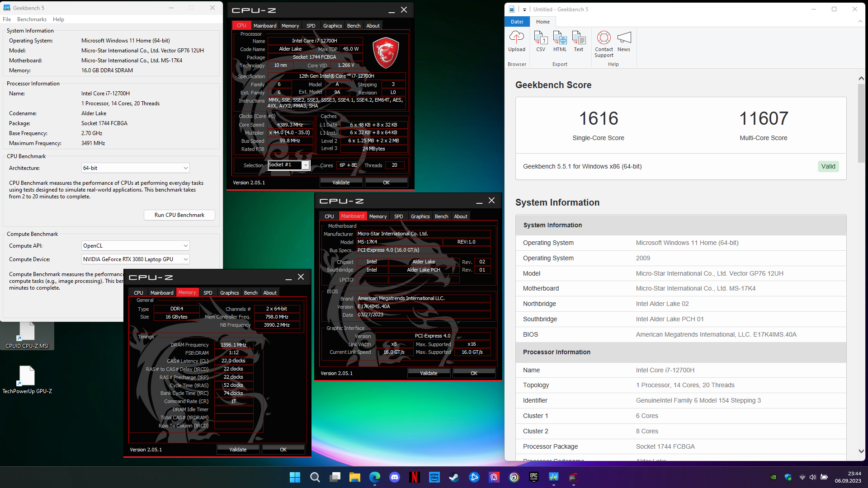Open Epic Games Launcher from the taskbar
Viewport: 868px width, 488px height.
534,477
